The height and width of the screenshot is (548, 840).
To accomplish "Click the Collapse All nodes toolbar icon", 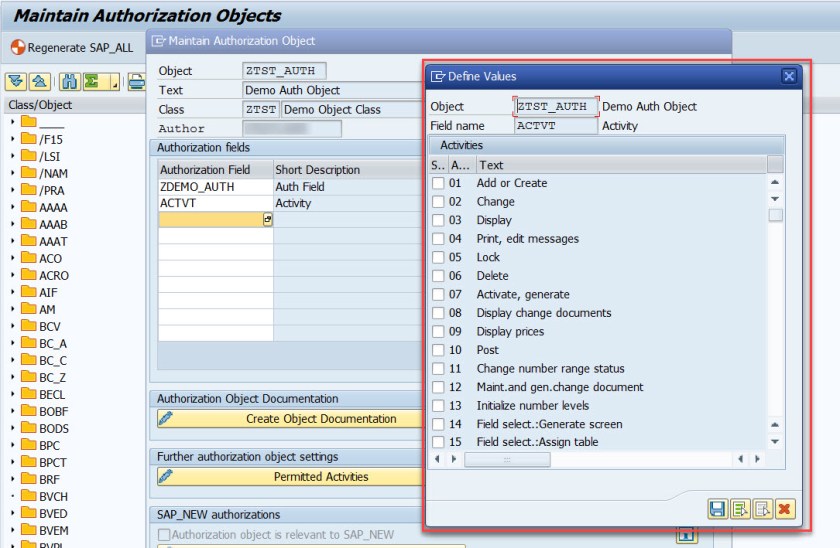I will [40, 81].
